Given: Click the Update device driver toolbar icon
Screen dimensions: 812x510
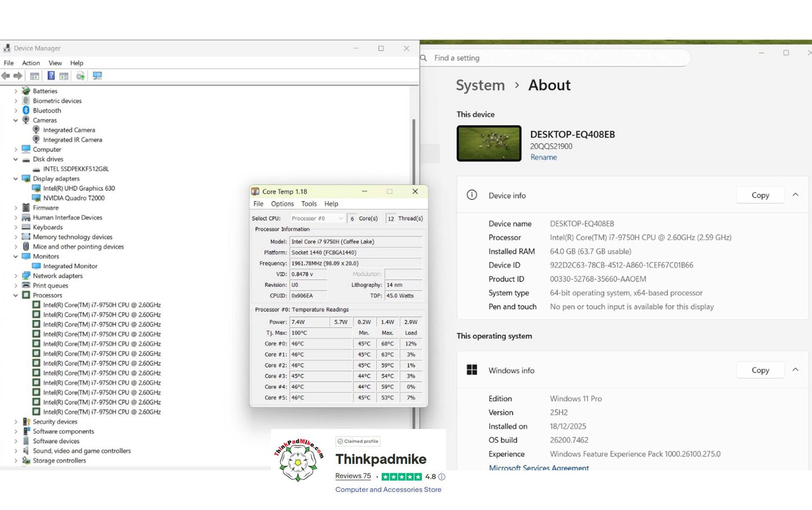Looking at the screenshot, I should [80, 76].
